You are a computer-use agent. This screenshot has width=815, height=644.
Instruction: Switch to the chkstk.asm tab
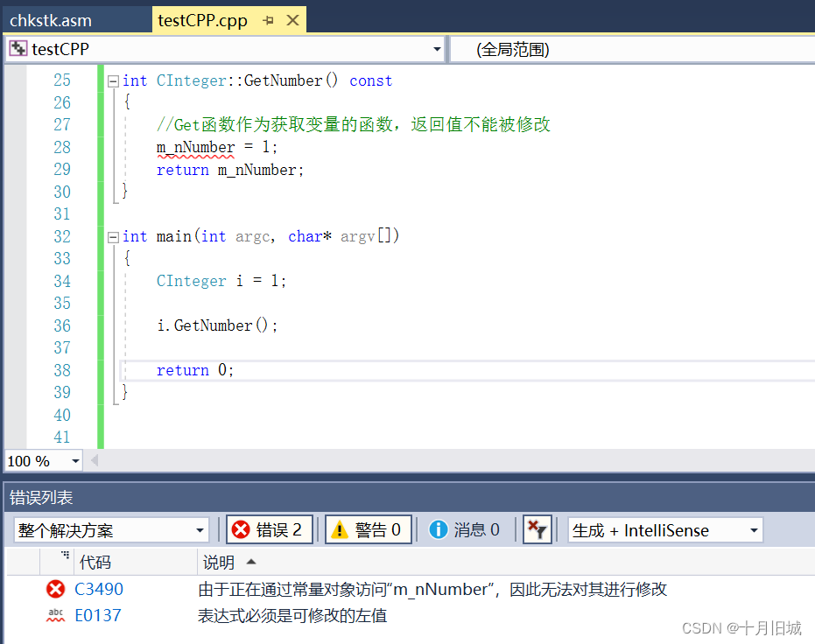coord(51,21)
